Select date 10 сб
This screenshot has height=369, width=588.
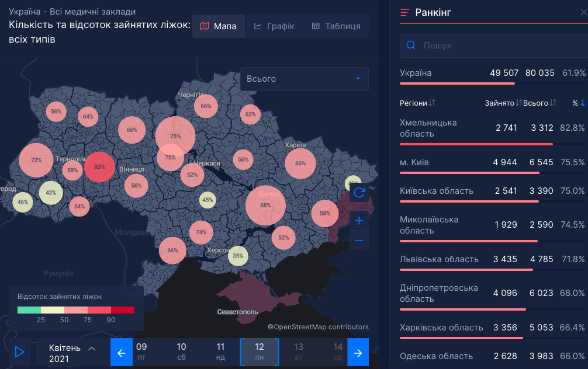coord(182,351)
